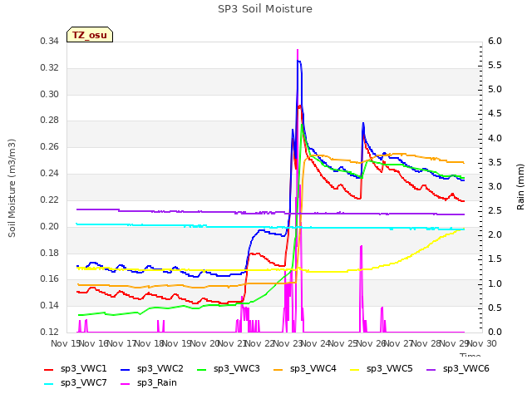Image resolution: width=532 pixels, height=399 pixels.
Task: Click the TZ_osu annotation label
Action: click(x=90, y=35)
